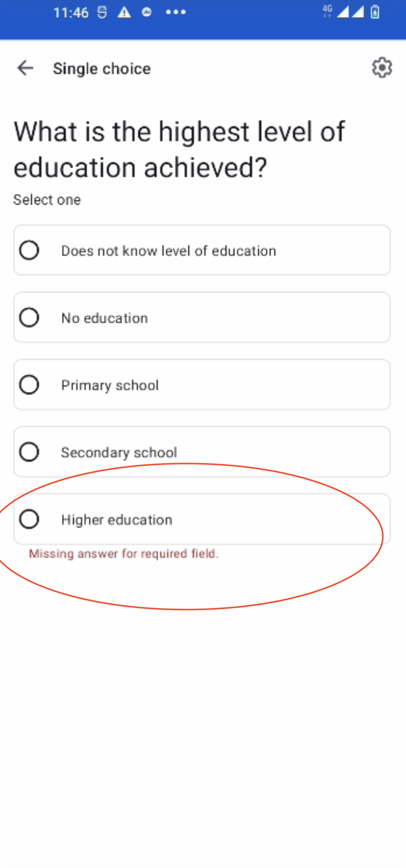Tap the "Secondary school" option card
The image size is (406, 868).
tap(202, 451)
